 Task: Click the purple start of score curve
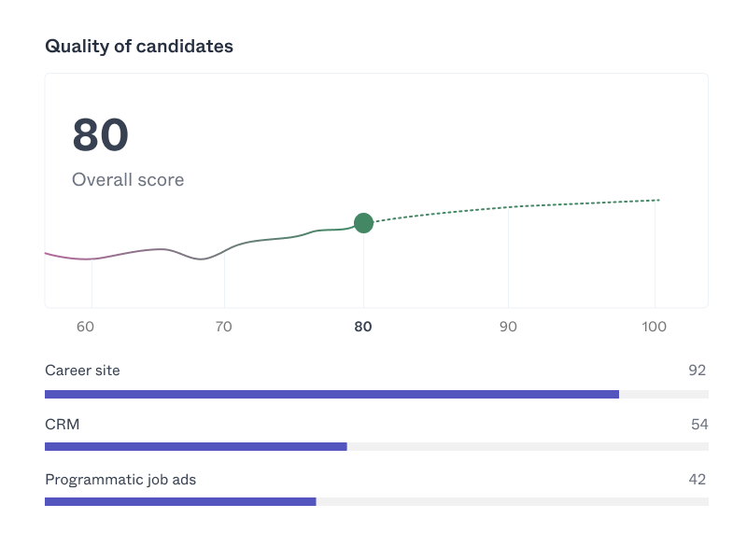tap(52, 254)
